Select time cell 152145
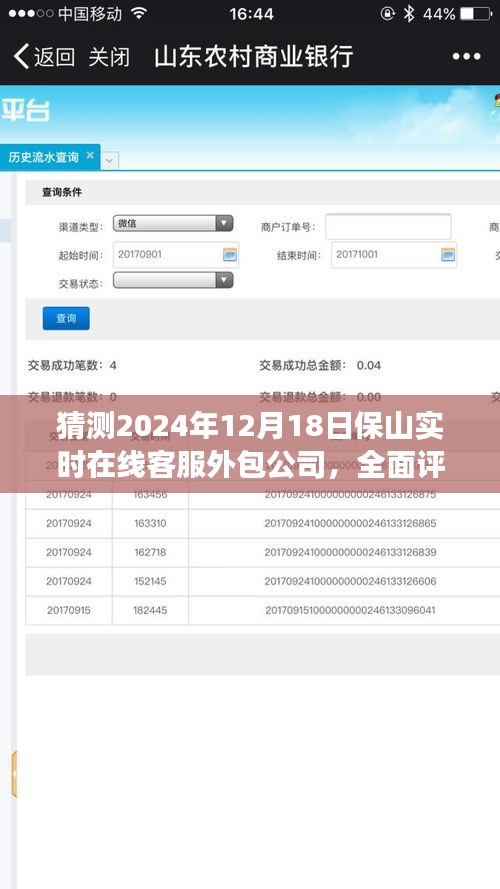Image resolution: width=500 pixels, height=889 pixels. (x=150, y=581)
